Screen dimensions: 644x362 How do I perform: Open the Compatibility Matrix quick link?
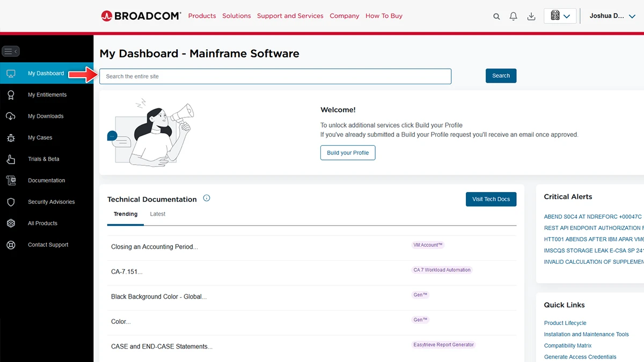pos(568,345)
